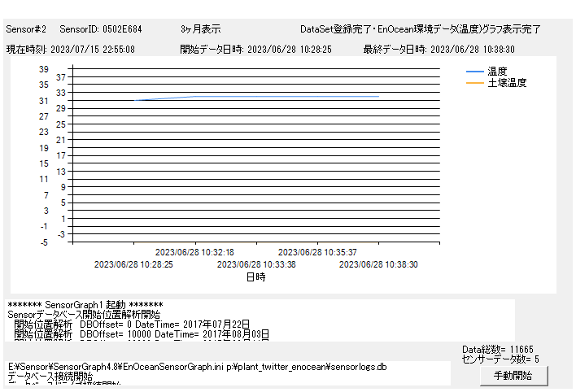
Task: Select the 土壌温度 legend label
Action: point(507,83)
